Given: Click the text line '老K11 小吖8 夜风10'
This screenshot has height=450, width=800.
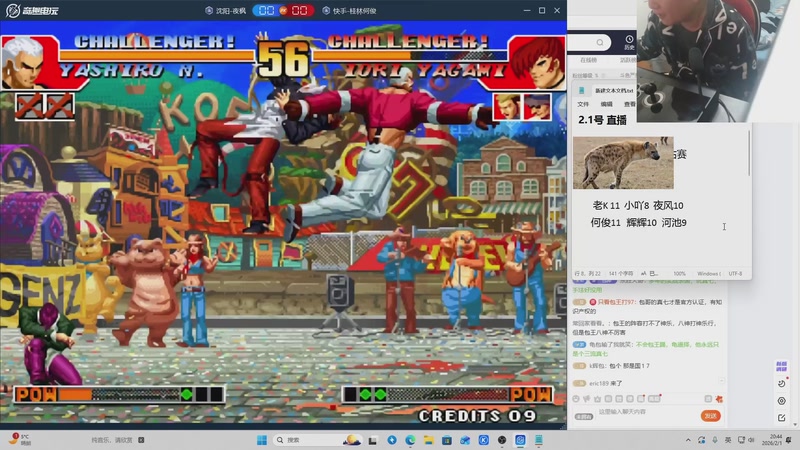Looking at the screenshot, I should pyautogui.click(x=638, y=206).
